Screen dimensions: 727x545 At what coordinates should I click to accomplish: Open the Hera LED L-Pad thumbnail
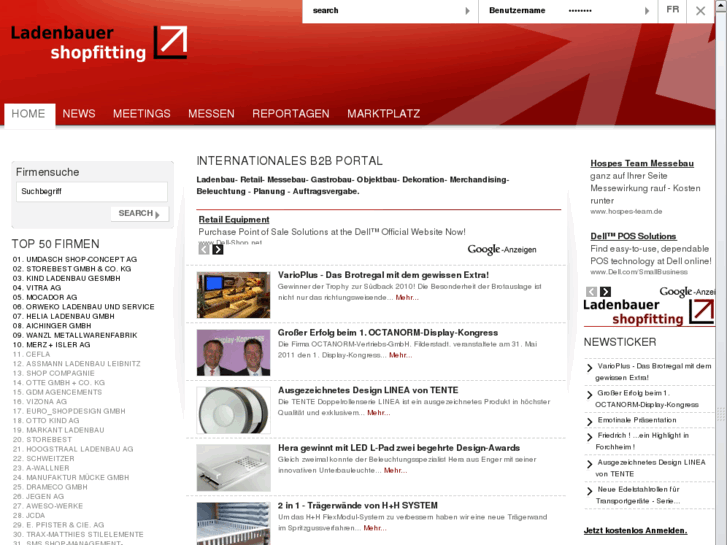click(233, 468)
